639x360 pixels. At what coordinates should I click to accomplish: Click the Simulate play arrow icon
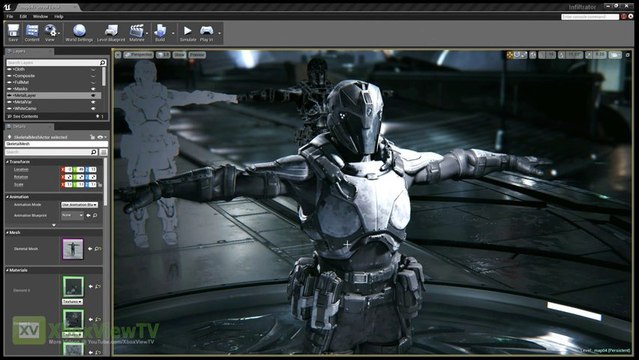pos(187,31)
